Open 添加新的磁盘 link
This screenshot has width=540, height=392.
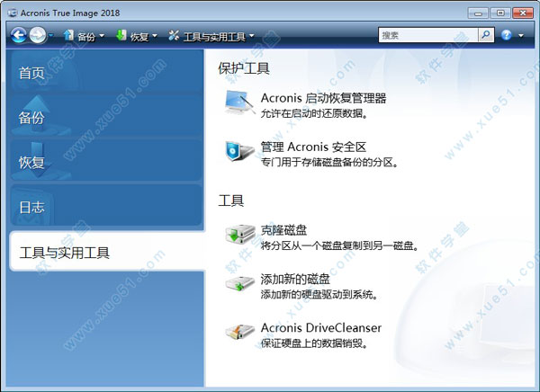click(295, 279)
